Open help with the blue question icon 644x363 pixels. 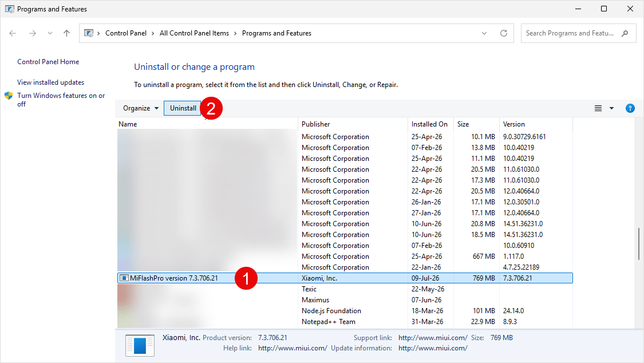[630, 108]
